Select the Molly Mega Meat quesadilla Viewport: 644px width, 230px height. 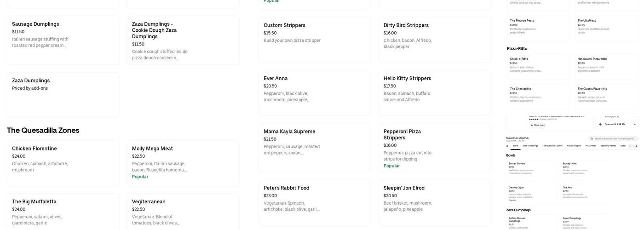[183, 163]
